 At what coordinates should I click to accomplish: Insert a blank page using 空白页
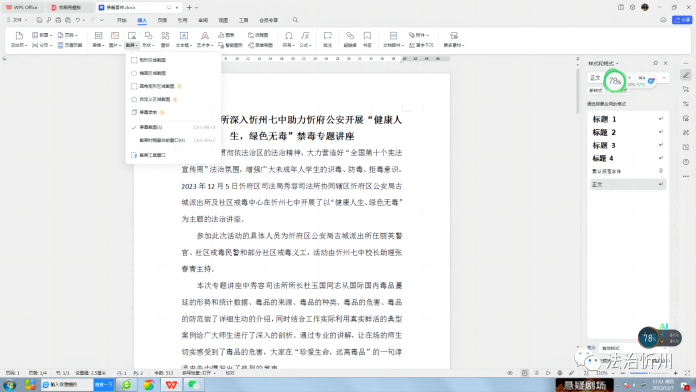[19, 40]
